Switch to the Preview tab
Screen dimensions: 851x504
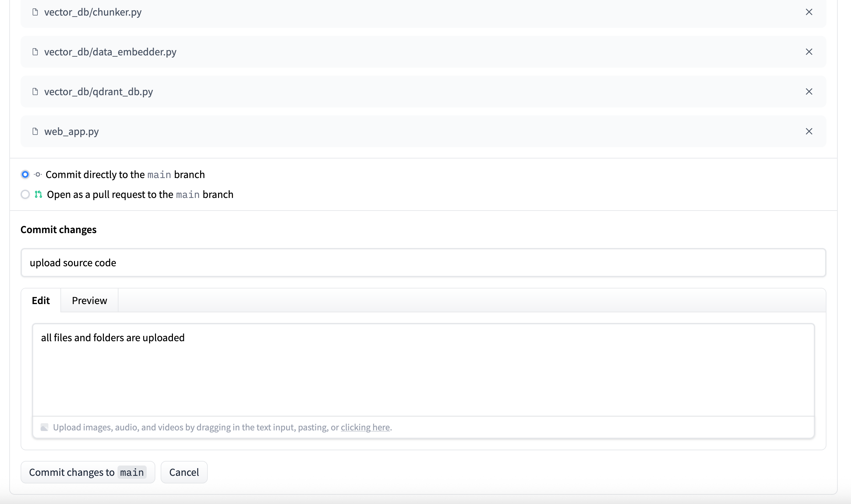point(89,300)
